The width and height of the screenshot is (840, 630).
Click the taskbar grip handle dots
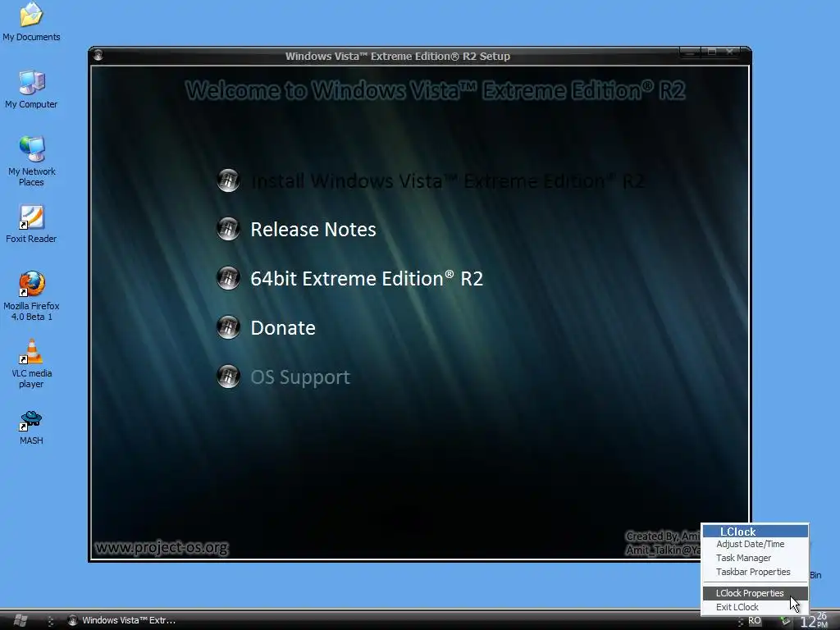(50, 621)
